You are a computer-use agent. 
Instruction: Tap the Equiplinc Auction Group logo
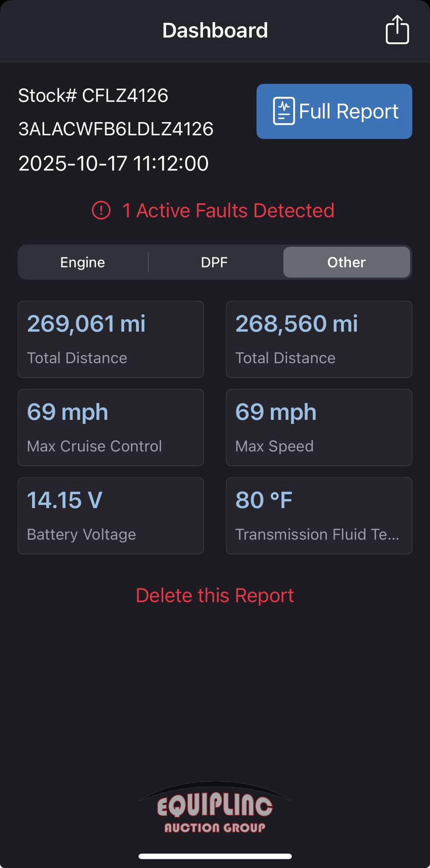click(x=215, y=808)
